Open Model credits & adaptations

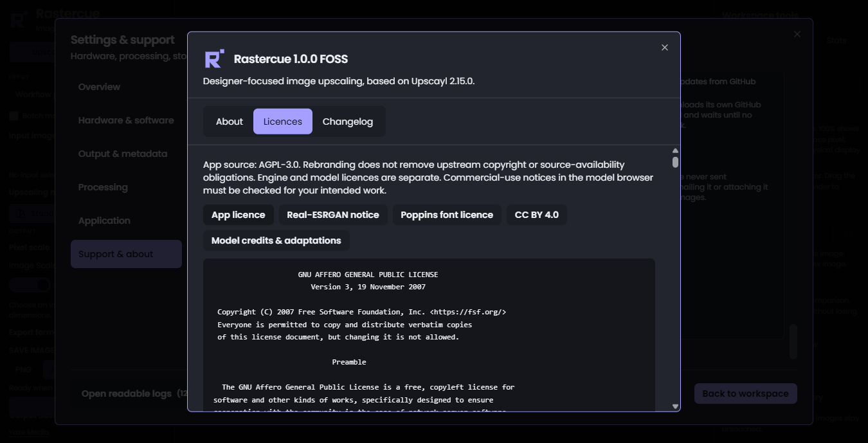(276, 240)
